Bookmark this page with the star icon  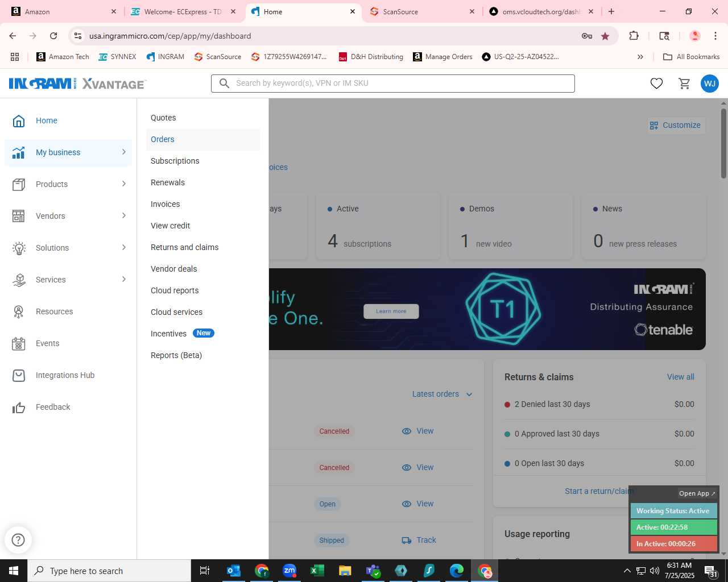[605, 36]
